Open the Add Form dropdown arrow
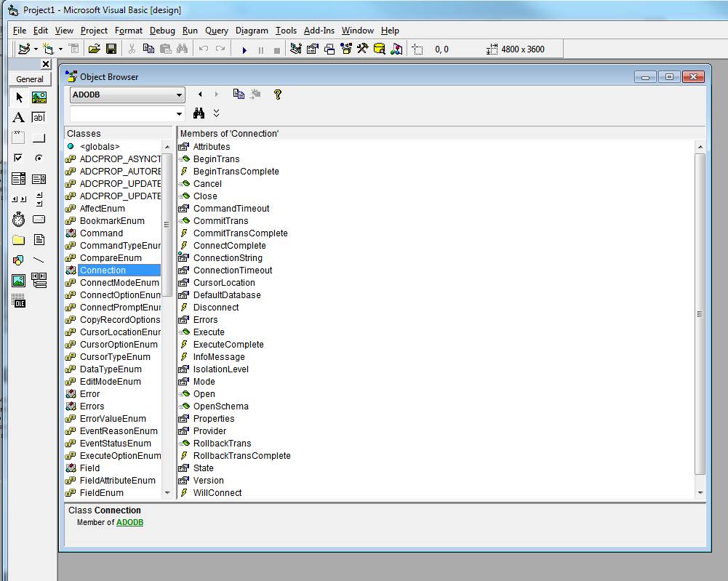This screenshot has height=581, width=728. [x=60, y=49]
